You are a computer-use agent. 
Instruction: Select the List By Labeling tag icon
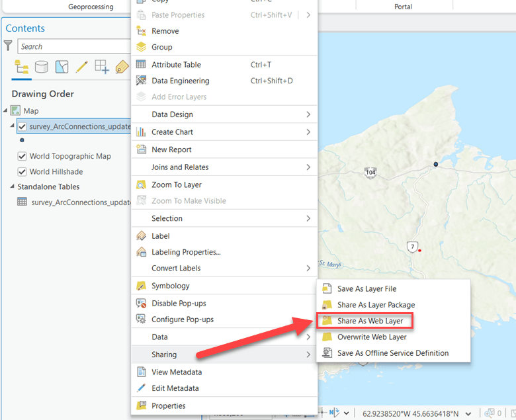(122, 67)
